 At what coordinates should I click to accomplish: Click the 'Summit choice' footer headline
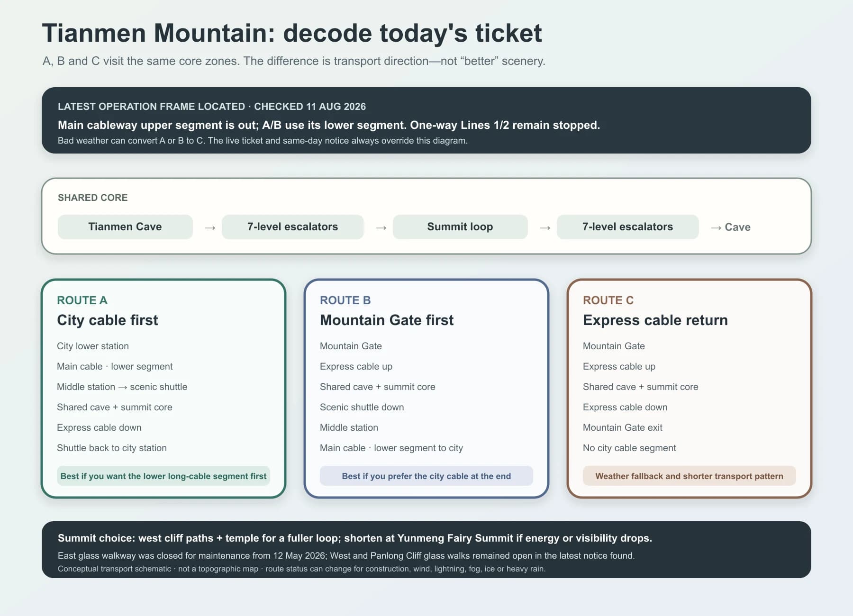click(355, 538)
